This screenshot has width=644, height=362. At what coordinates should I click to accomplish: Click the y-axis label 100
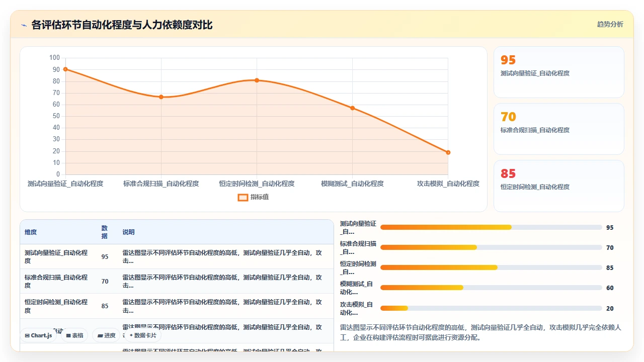[x=54, y=58]
